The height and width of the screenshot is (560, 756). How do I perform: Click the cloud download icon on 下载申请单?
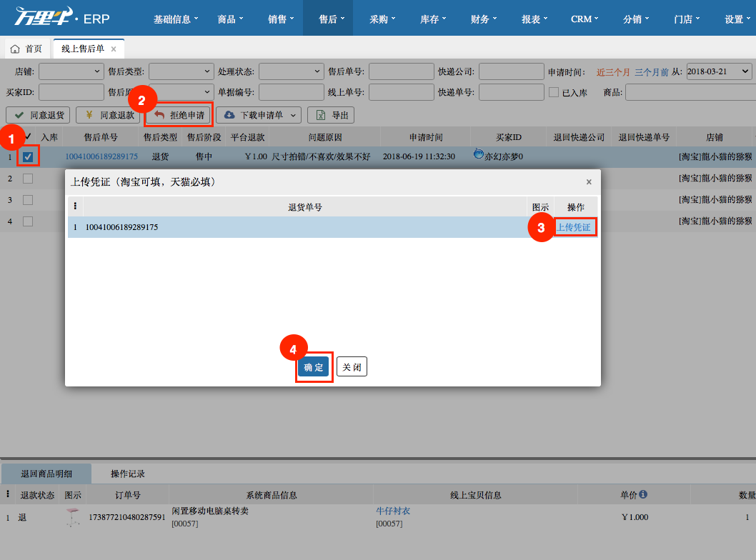click(x=229, y=115)
